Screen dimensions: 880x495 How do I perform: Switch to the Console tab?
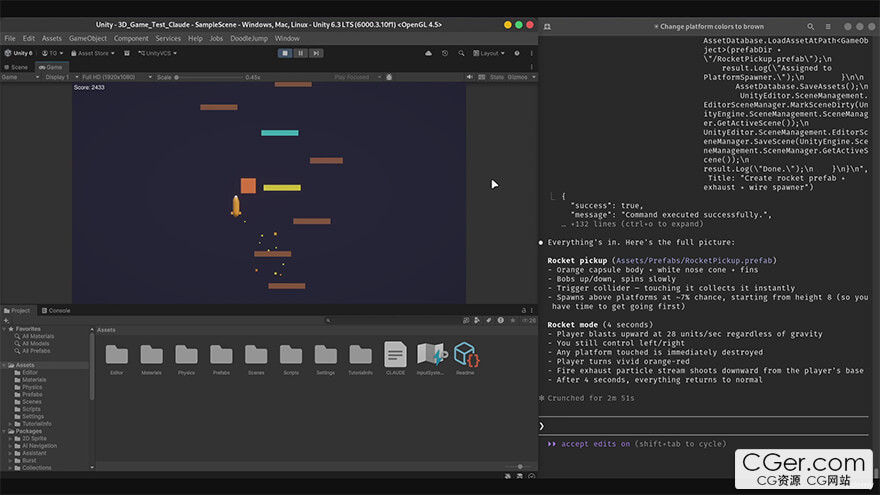click(x=55, y=310)
